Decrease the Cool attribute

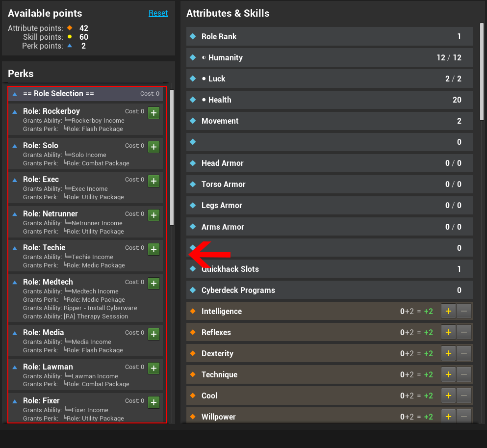pos(464,395)
